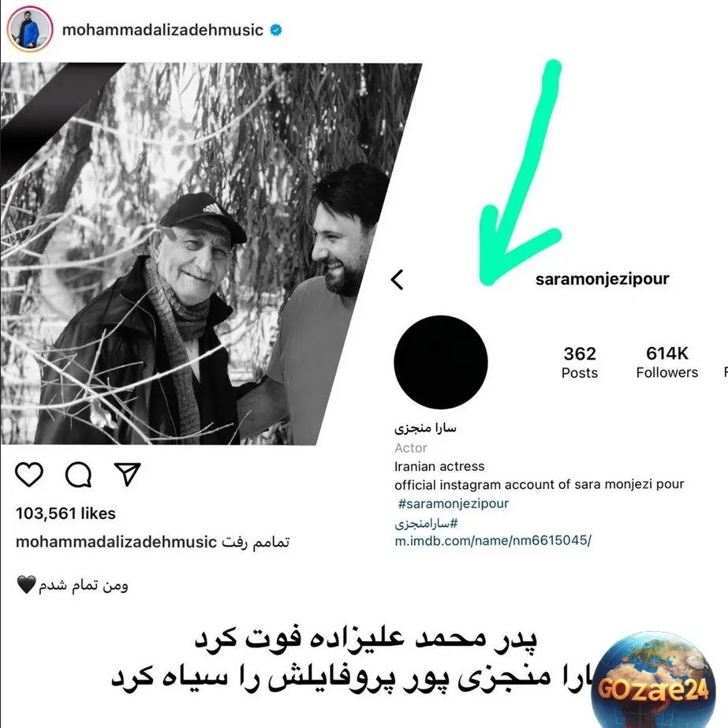The height and width of the screenshot is (728, 728).
Task: Tap the #saramonjezipour hashtag
Action: pos(454,503)
